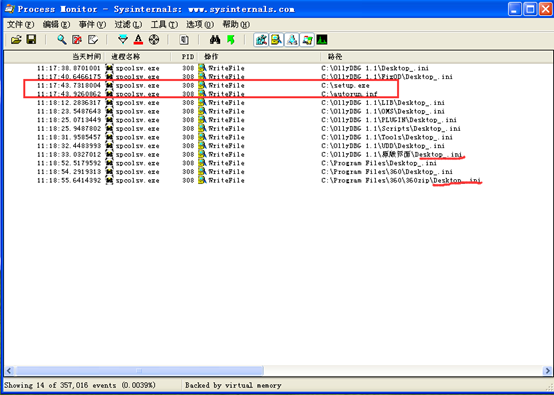Image resolution: width=554 pixels, height=395 pixels.
Task: Open the 选项(O) menu
Action: click(200, 24)
